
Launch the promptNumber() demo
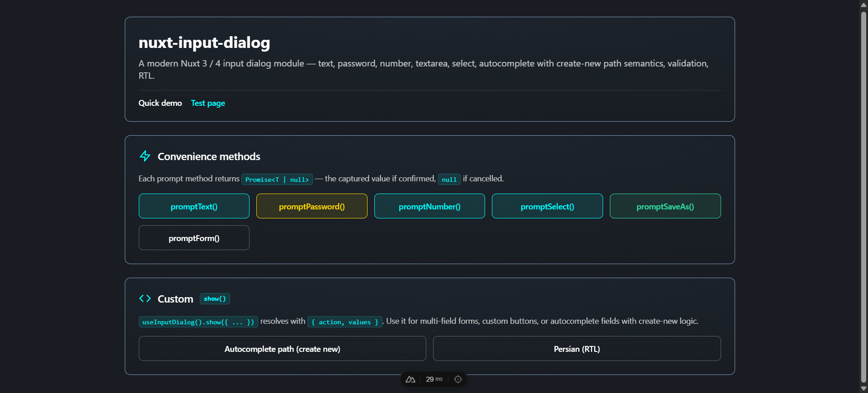click(x=429, y=206)
